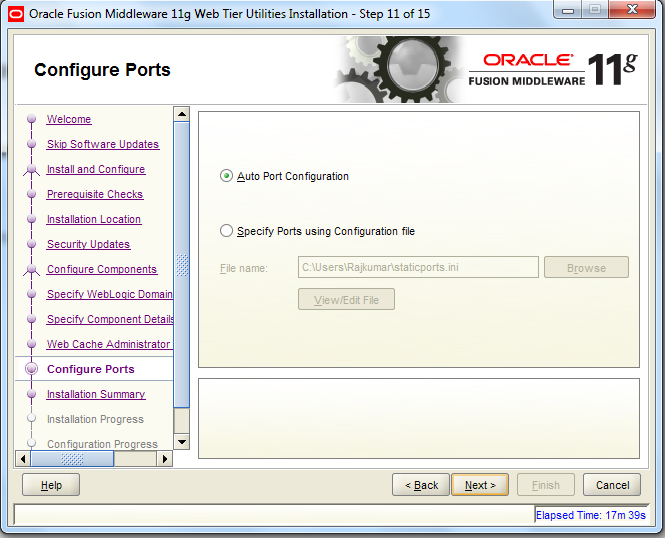Click Installation Progress pending step icon
Screen dimensions: 665x538
(x=31, y=418)
